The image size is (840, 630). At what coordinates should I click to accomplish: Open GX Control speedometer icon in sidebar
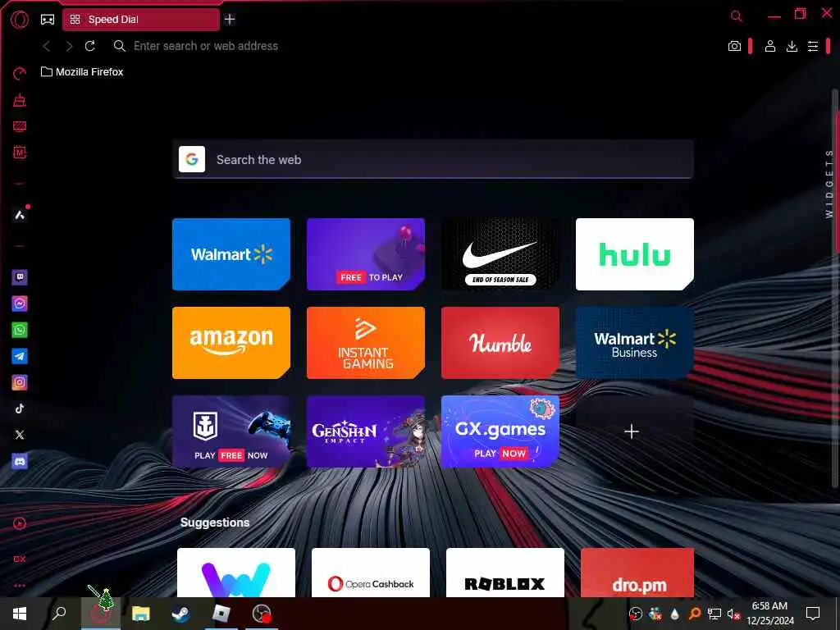[x=20, y=73]
